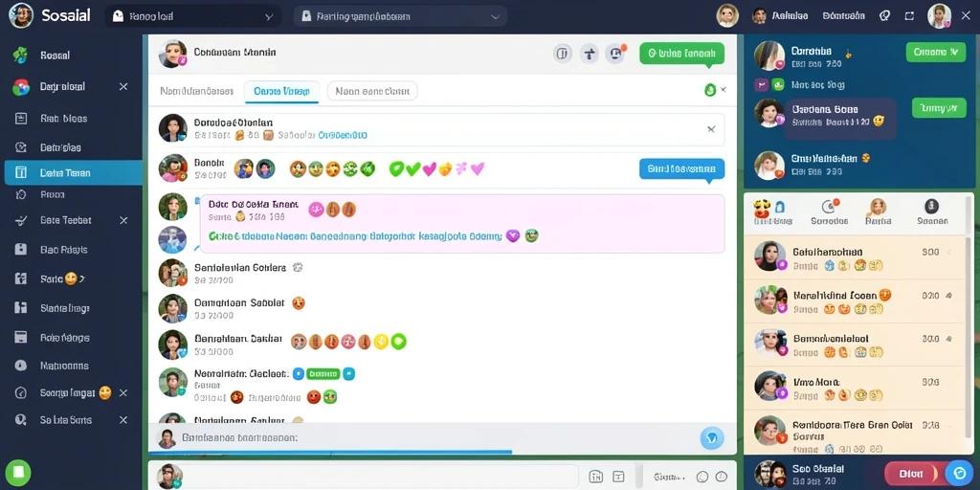Screen dimensions: 980x490
Task: Click the pause-style icon in the chat header
Action: [563, 54]
